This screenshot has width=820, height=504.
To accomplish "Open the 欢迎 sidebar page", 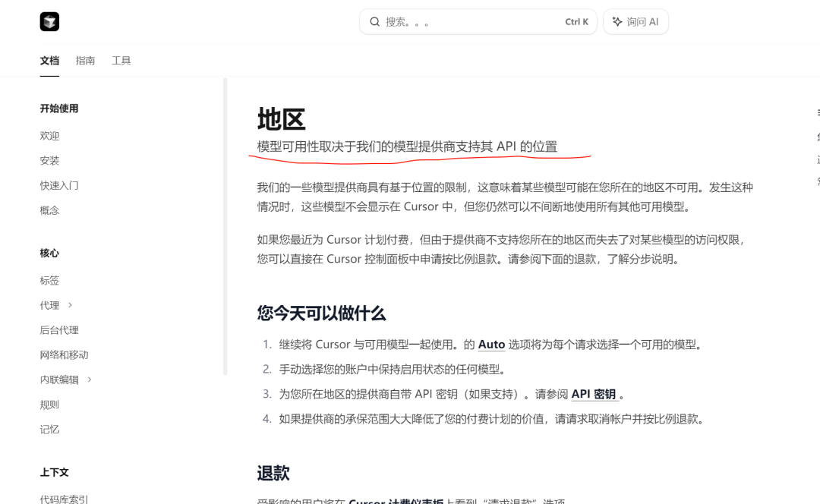I will (49, 136).
